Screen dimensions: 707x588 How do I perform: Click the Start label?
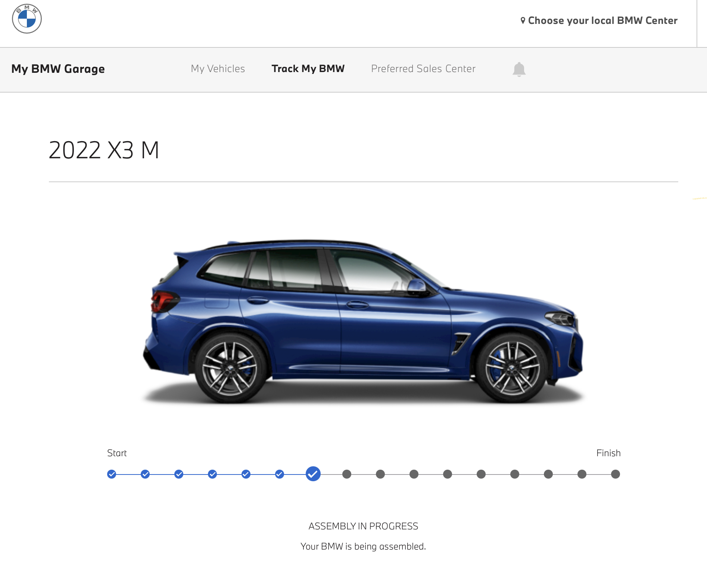click(x=117, y=453)
